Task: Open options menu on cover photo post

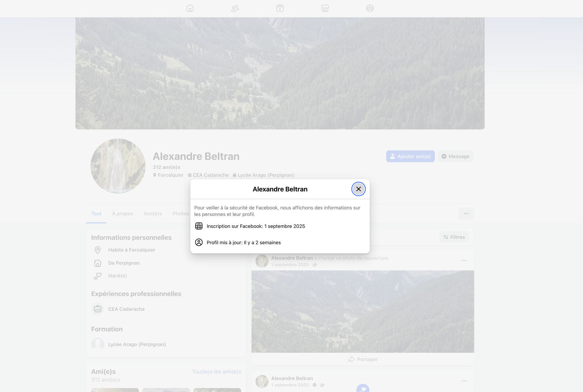Action: click(x=464, y=261)
